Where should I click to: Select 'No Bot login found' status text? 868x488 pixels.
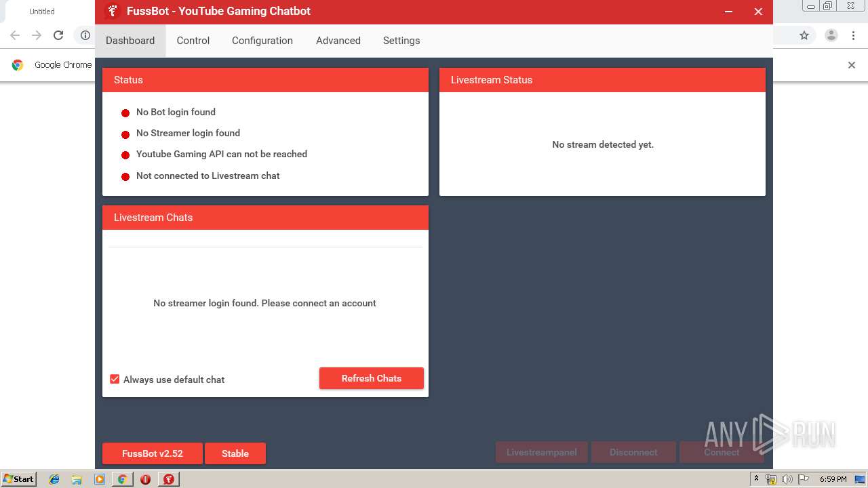(176, 112)
